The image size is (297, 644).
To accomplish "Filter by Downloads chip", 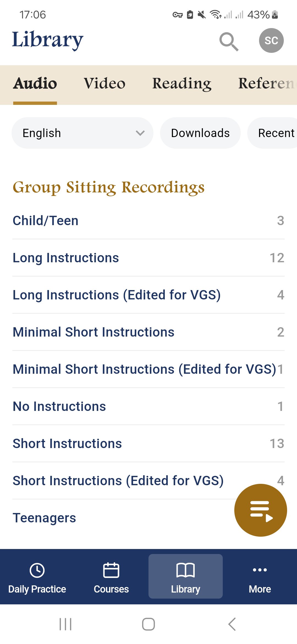I will [200, 133].
